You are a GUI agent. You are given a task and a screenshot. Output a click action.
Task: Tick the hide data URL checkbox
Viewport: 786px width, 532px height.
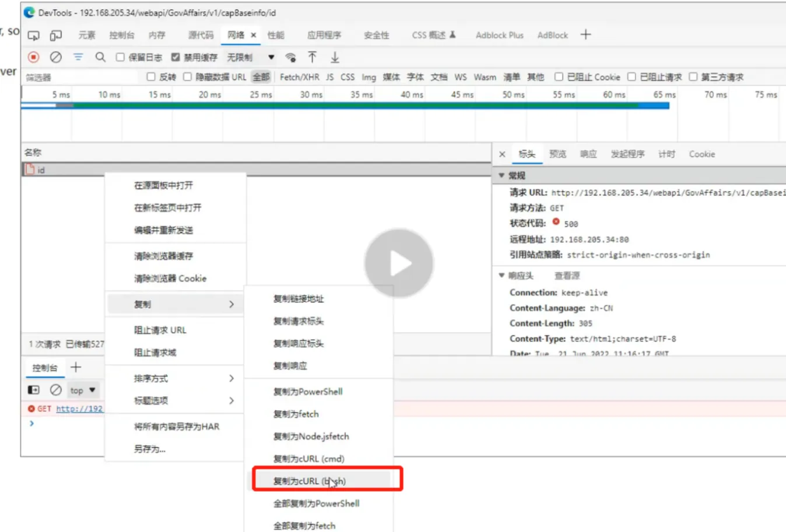[187, 77]
